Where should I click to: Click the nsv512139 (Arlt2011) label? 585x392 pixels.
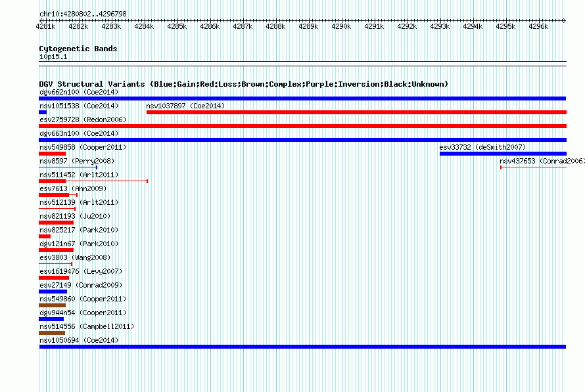pos(79,202)
